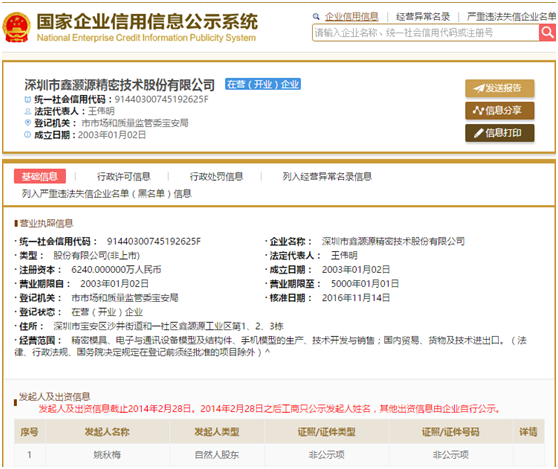Click clock icon beside 成立日期
The width and height of the screenshot is (558, 469).
tap(27, 135)
